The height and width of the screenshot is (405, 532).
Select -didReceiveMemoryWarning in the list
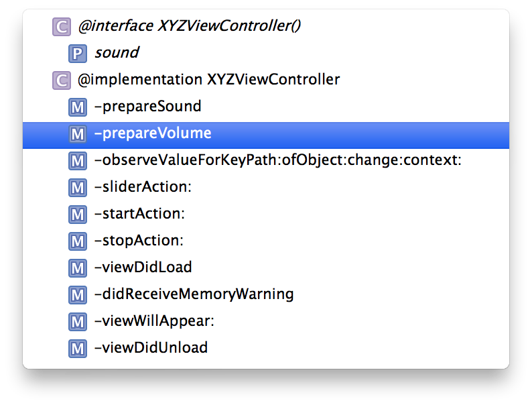coord(194,294)
